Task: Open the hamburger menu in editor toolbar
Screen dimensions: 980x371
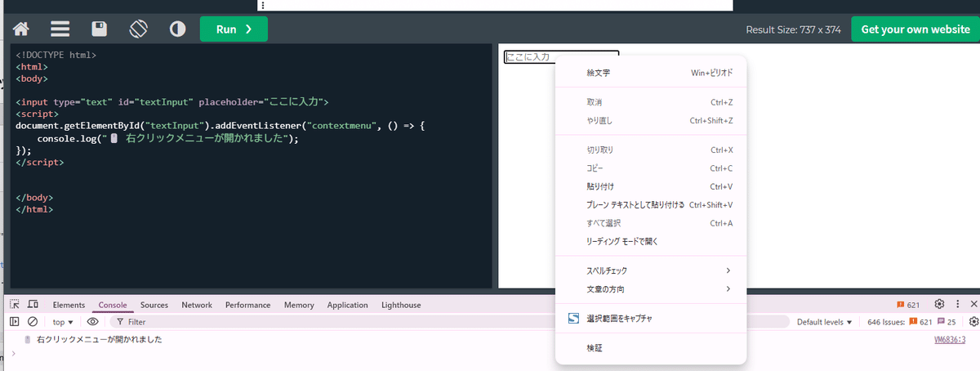Action: tap(60, 29)
